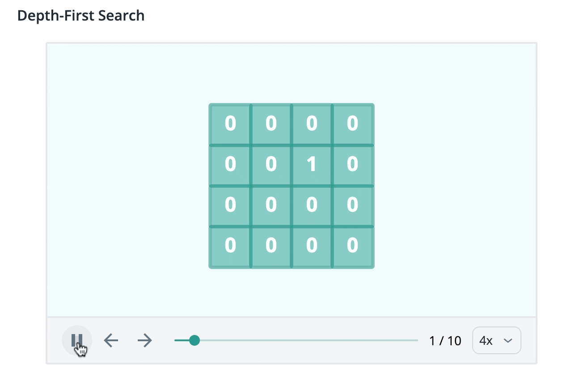Image resolution: width=588 pixels, height=385 pixels.
Task: Click the chevron beside the 4x speed
Action: tap(508, 341)
